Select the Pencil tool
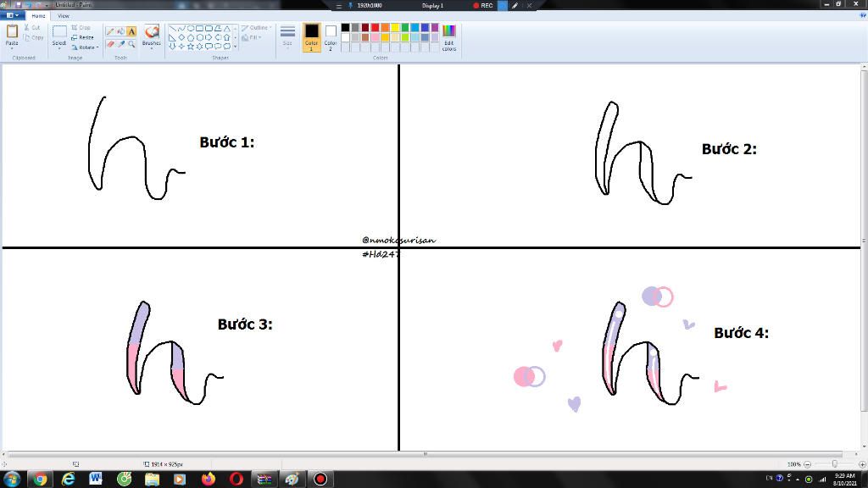Screen dimensions: 868x488 [110, 31]
